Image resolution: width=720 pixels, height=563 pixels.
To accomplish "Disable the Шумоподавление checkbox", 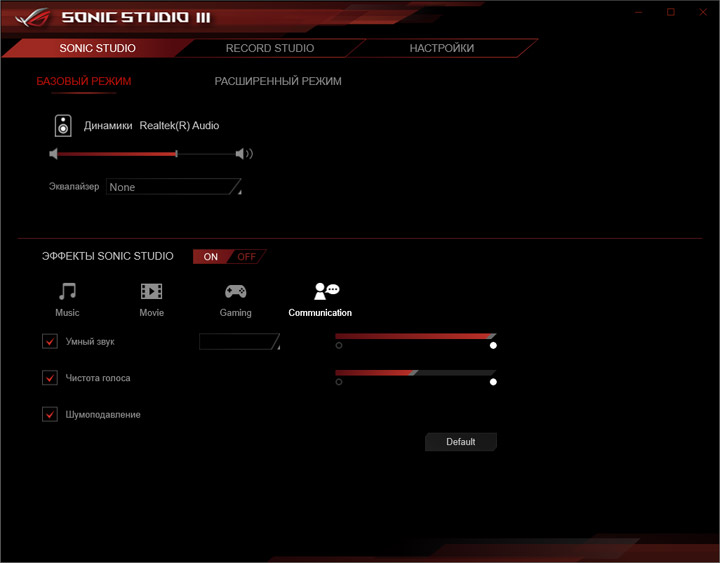I will [50, 414].
